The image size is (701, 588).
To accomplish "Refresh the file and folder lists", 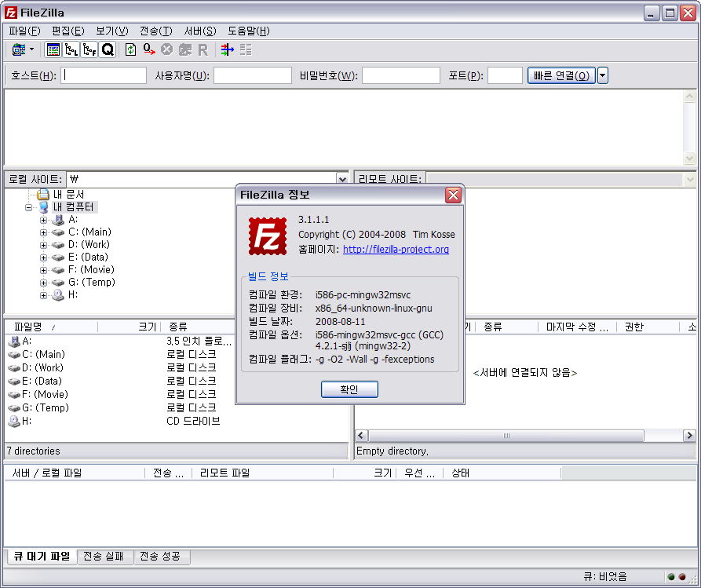I will (130, 49).
